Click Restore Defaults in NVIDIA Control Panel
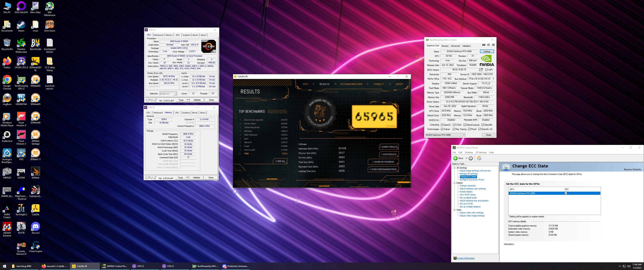 pos(633,169)
